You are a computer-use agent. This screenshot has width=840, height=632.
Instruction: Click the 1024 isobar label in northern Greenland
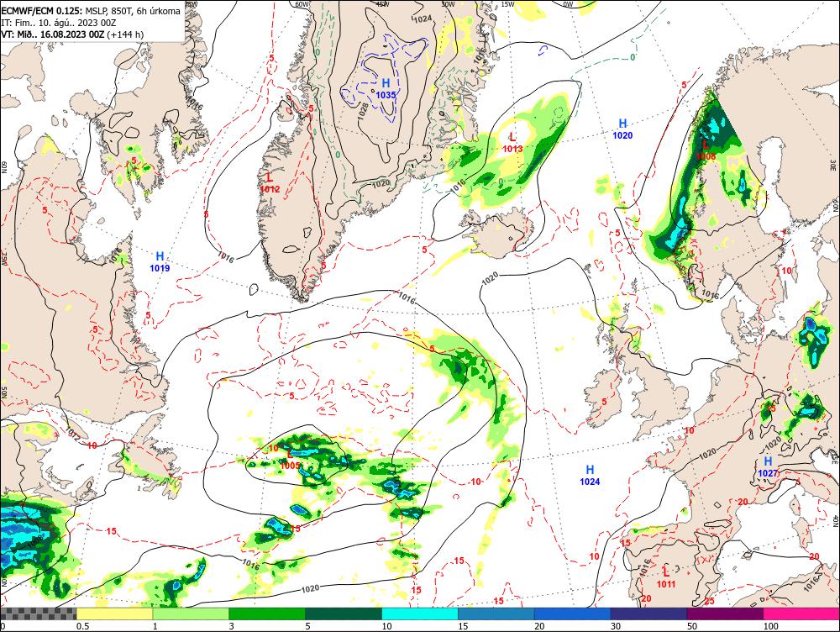(423, 18)
